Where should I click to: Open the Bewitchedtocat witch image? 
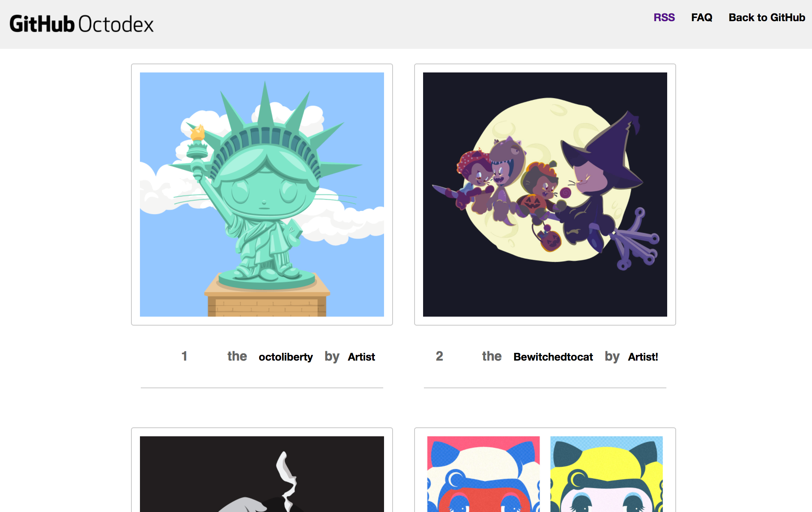545,195
